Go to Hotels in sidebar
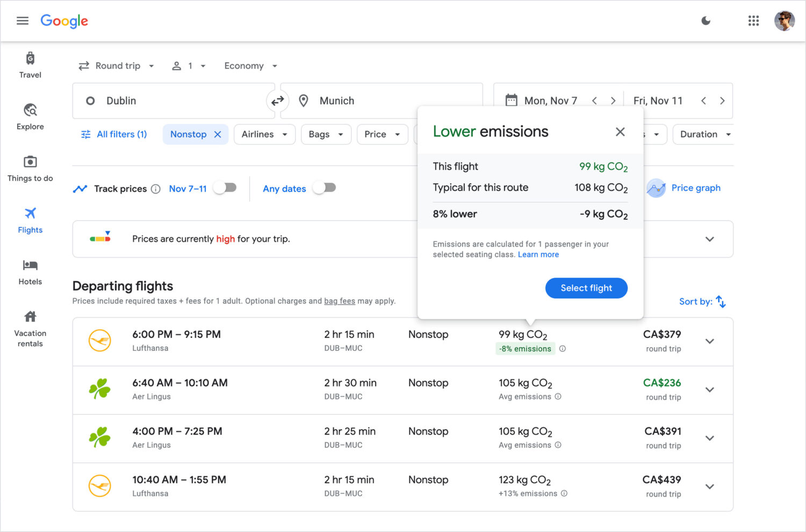This screenshot has height=532, width=806. click(30, 272)
